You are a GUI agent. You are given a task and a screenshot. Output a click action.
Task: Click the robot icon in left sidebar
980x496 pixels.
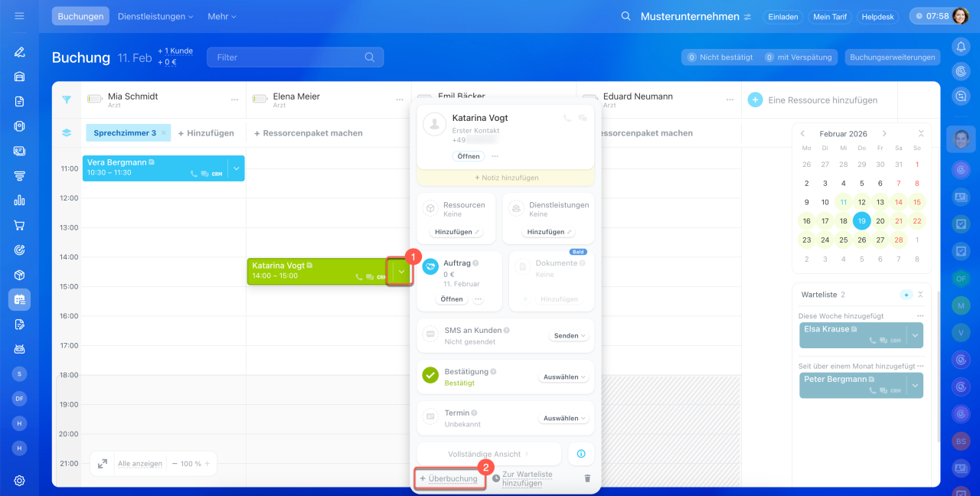[x=19, y=349]
